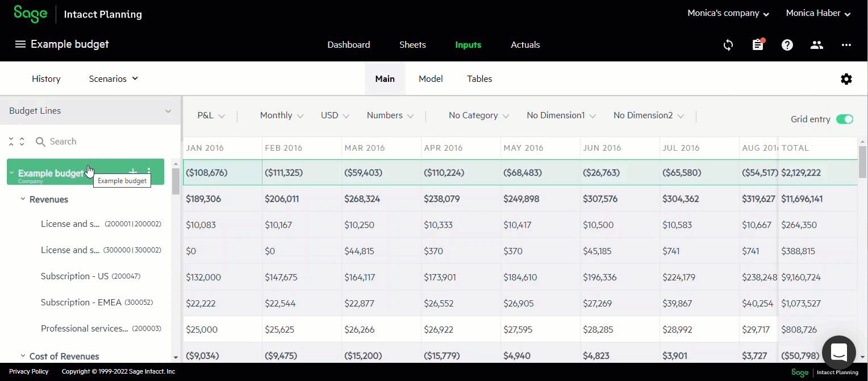Screen dimensions: 868x381
Task: Open the users sharing icon
Action: pos(817,45)
